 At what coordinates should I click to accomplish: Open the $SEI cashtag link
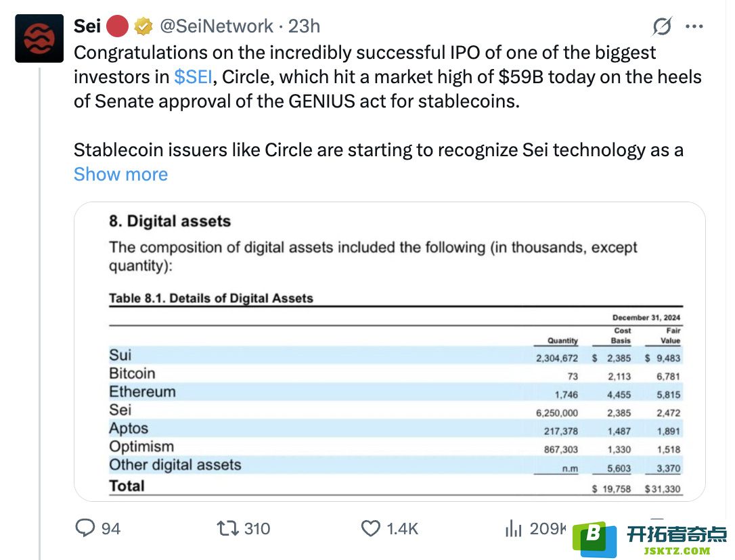[x=193, y=77]
